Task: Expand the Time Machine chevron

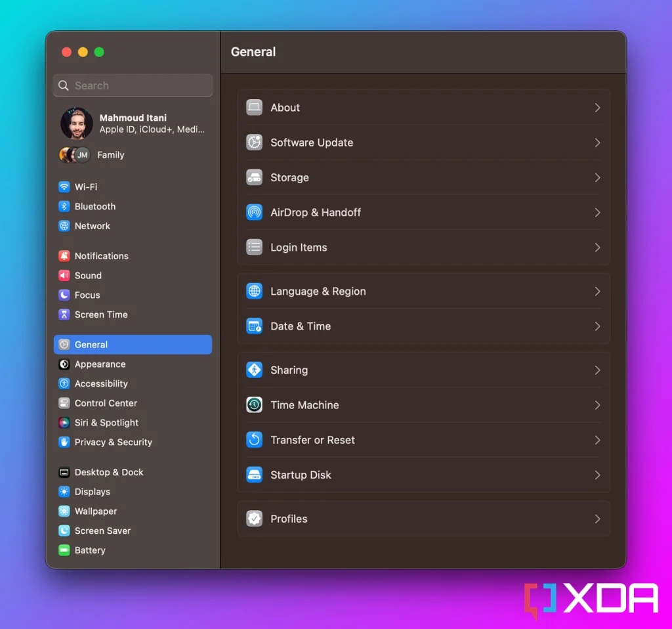Action: pyautogui.click(x=597, y=405)
